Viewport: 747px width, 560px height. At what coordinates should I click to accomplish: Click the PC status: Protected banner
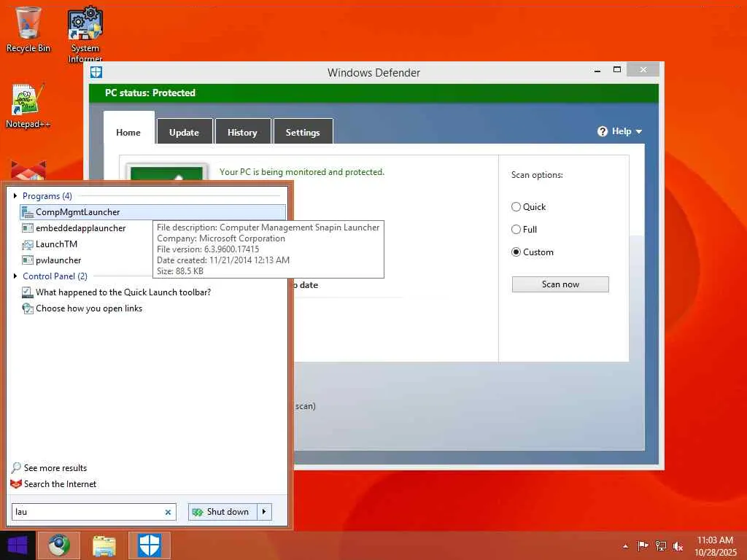374,93
